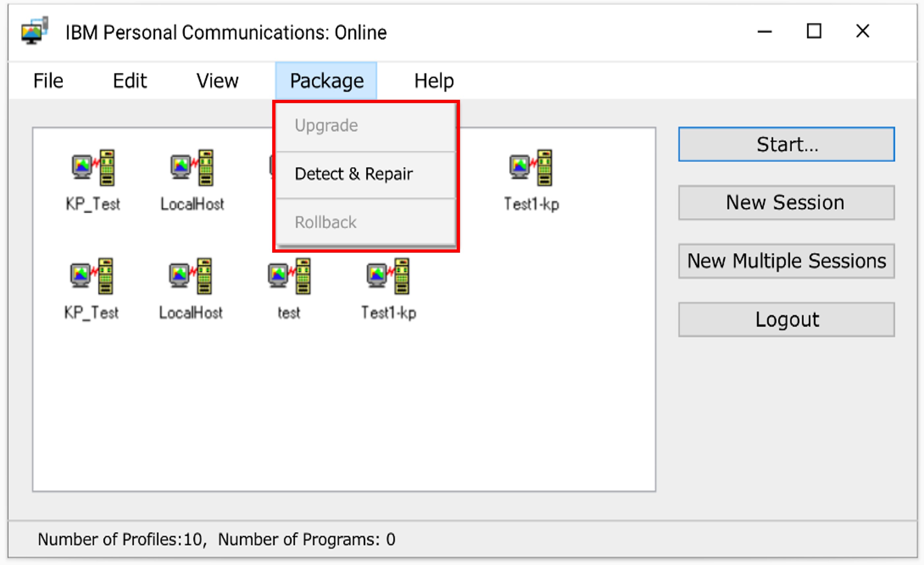Select the 'test' session profile icon
This screenshot has width=924, height=565.
coord(289,276)
